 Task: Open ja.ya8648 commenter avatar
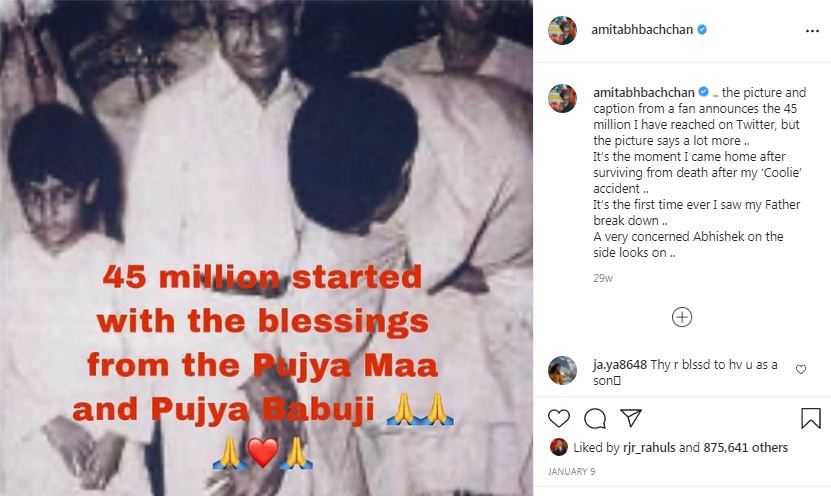562,370
